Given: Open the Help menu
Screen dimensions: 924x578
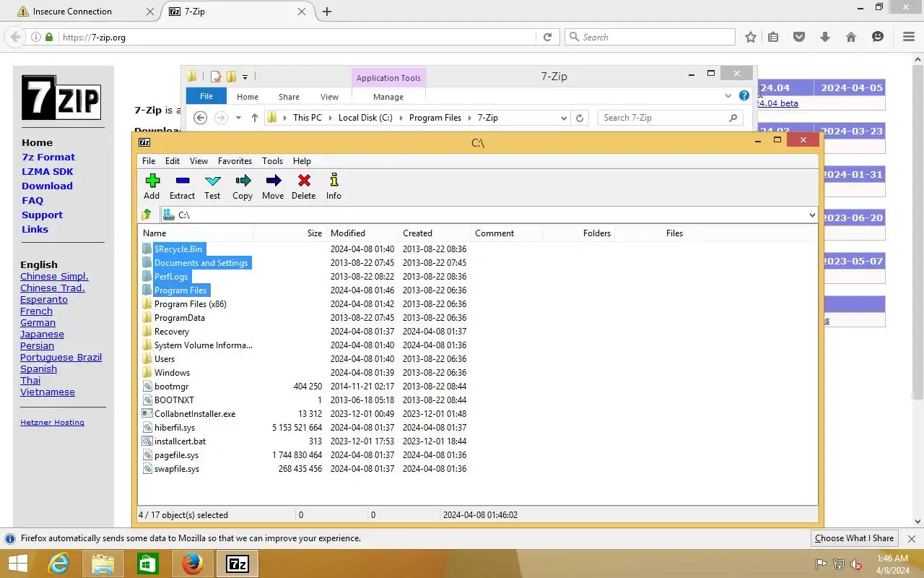Looking at the screenshot, I should (x=302, y=161).
